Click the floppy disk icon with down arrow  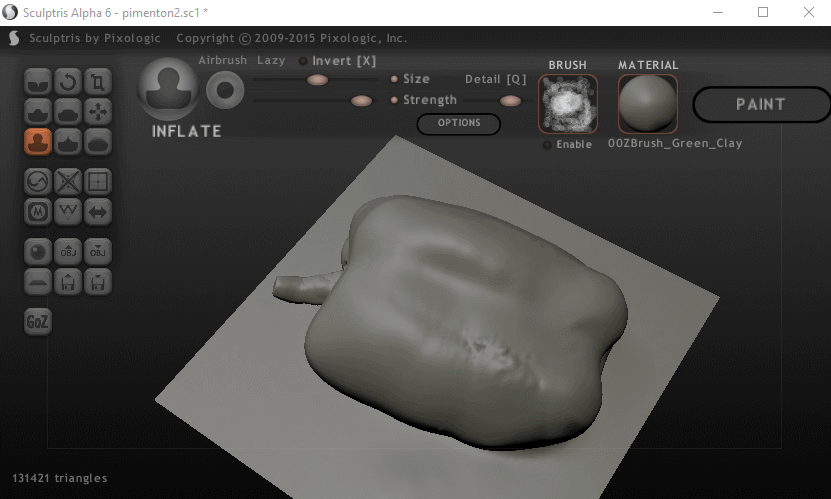pos(98,282)
